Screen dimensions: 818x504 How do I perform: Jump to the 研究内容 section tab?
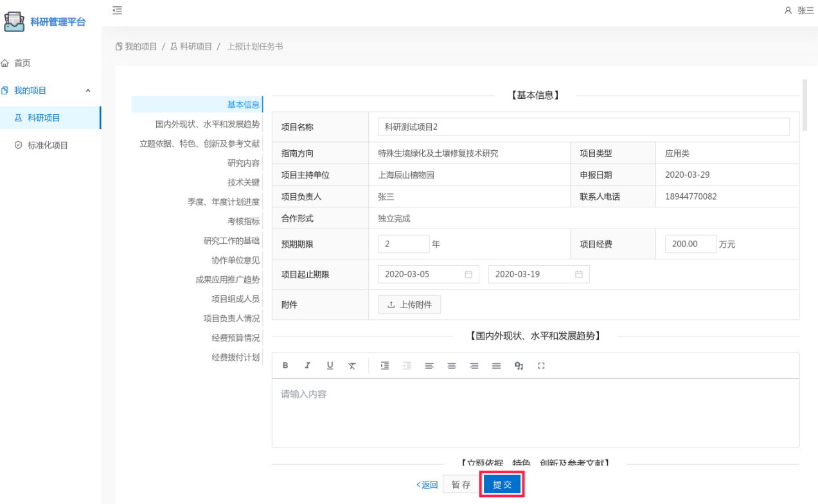click(x=243, y=163)
